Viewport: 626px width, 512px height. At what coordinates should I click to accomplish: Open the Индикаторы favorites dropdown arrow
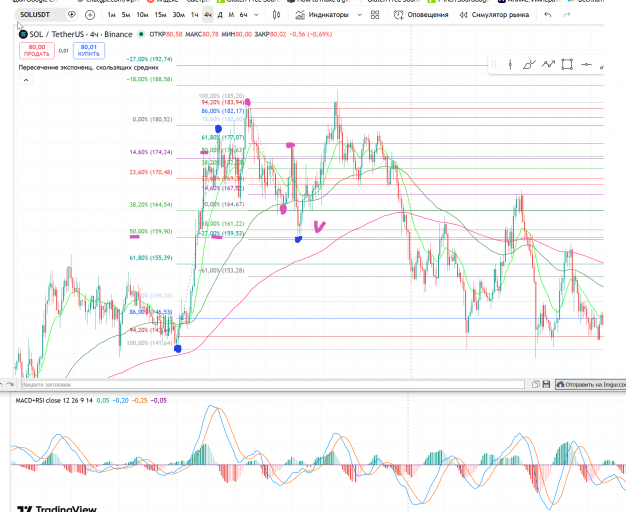point(359,15)
